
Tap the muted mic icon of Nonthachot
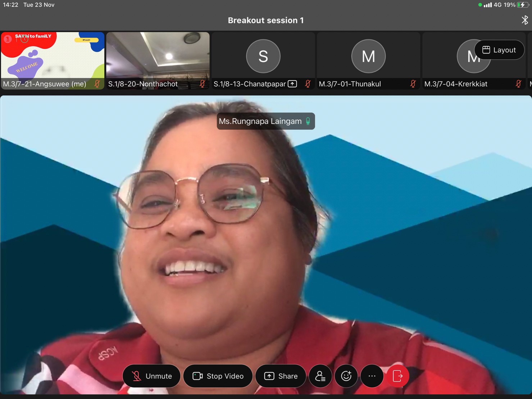pyautogui.click(x=203, y=84)
